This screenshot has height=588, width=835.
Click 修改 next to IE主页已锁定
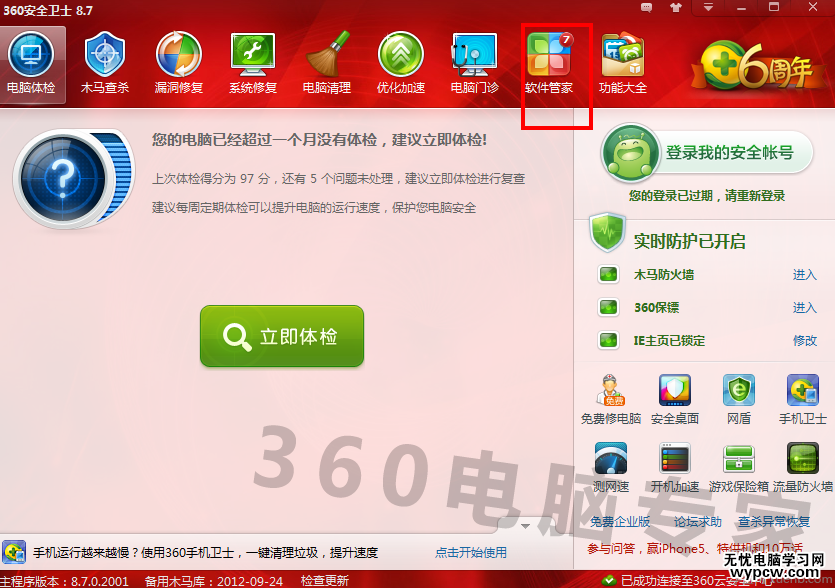tap(805, 341)
